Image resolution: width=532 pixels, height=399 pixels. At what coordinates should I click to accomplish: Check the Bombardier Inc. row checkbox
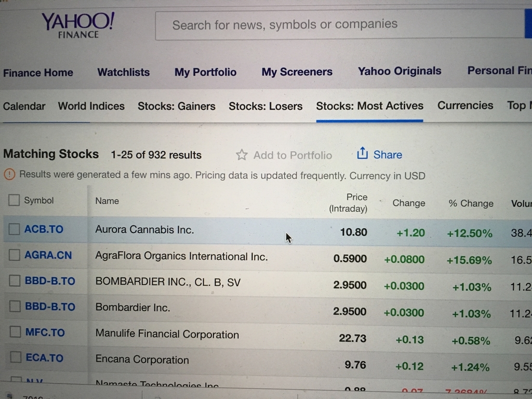tap(15, 307)
